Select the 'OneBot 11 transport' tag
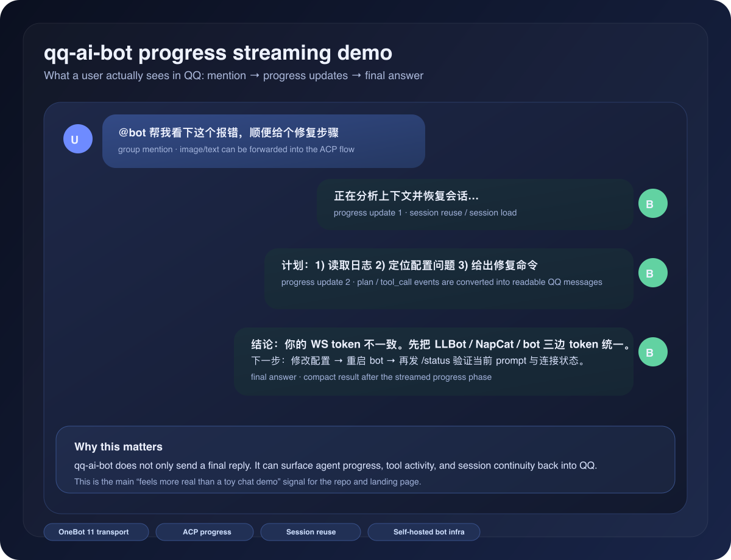The image size is (731, 560). click(96, 532)
